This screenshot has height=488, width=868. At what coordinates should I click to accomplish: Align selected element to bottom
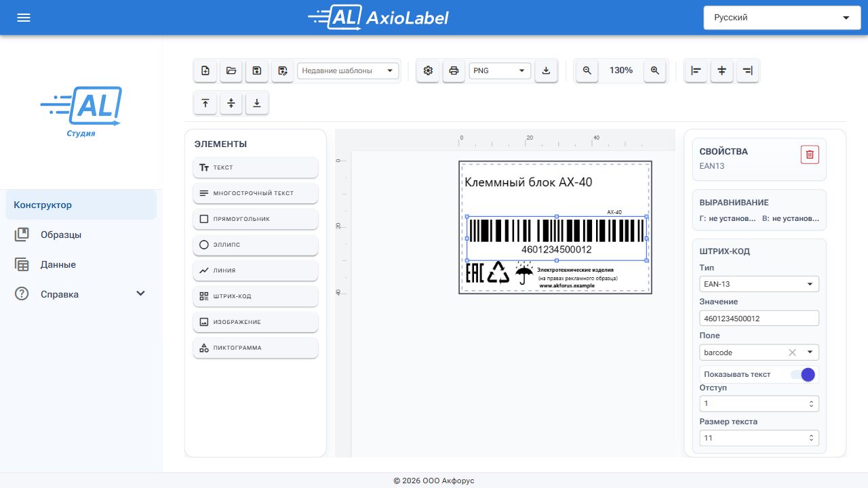pyautogui.click(x=257, y=103)
